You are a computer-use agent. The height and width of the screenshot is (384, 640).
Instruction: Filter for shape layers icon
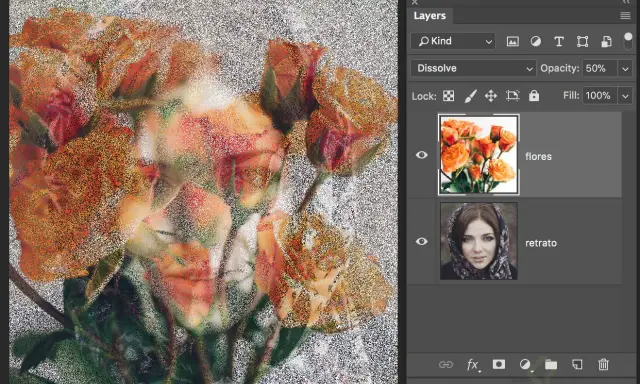click(x=582, y=41)
